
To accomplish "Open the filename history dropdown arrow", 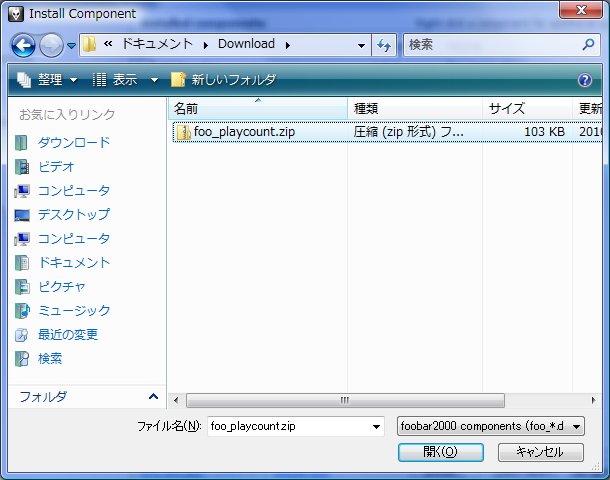I will (376, 427).
